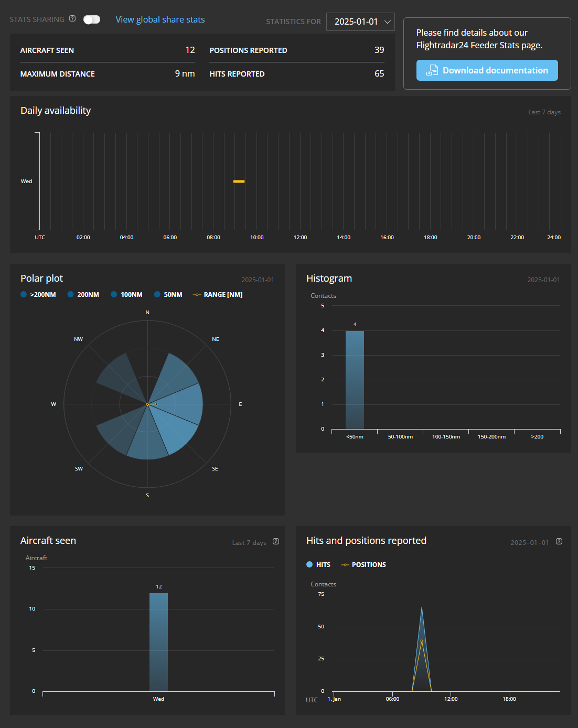The image size is (578, 728).
Task: Click the peak of the hits line chart
Action: point(422,608)
